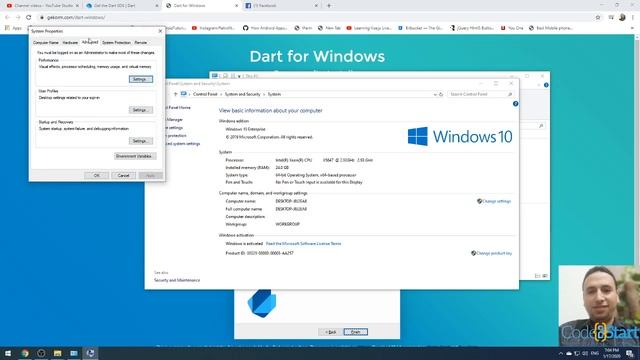Image resolution: width=640 pixels, height=360 pixels.
Task: Open the Instagram bookmark
Action: [x=214, y=28]
